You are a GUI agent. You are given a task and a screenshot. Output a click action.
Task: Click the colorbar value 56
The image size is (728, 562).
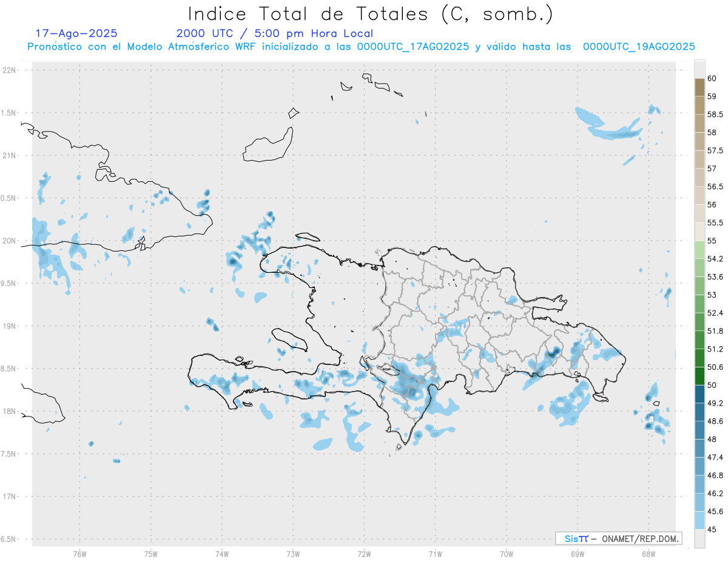click(712, 205)
